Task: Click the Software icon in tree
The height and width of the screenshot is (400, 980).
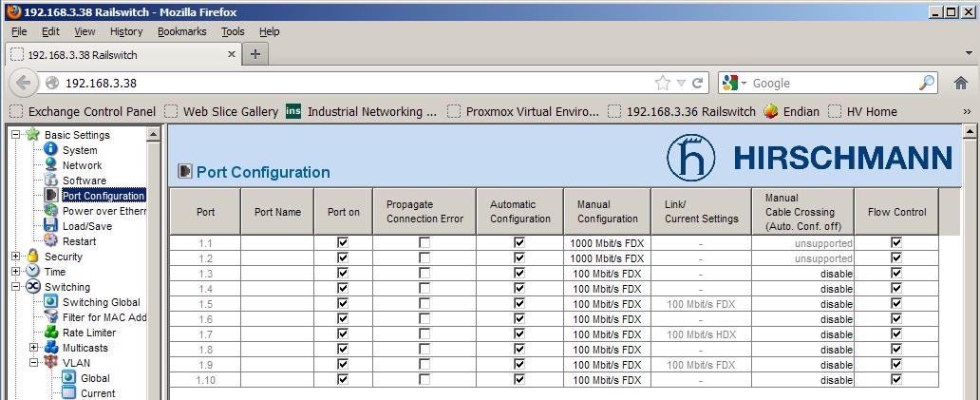Action: [51, 181]
